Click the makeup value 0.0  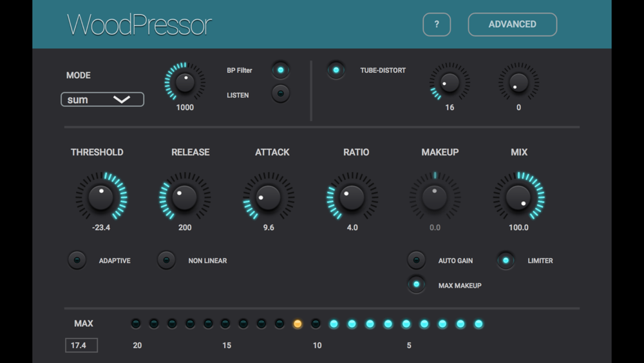coord(435,228)
